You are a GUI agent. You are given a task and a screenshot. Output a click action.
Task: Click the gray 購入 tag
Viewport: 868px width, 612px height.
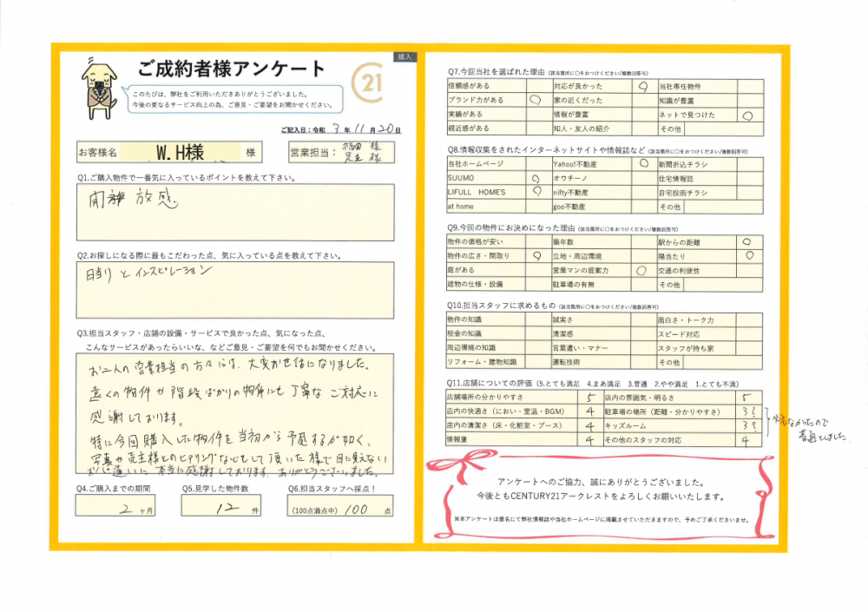[405, 56]
